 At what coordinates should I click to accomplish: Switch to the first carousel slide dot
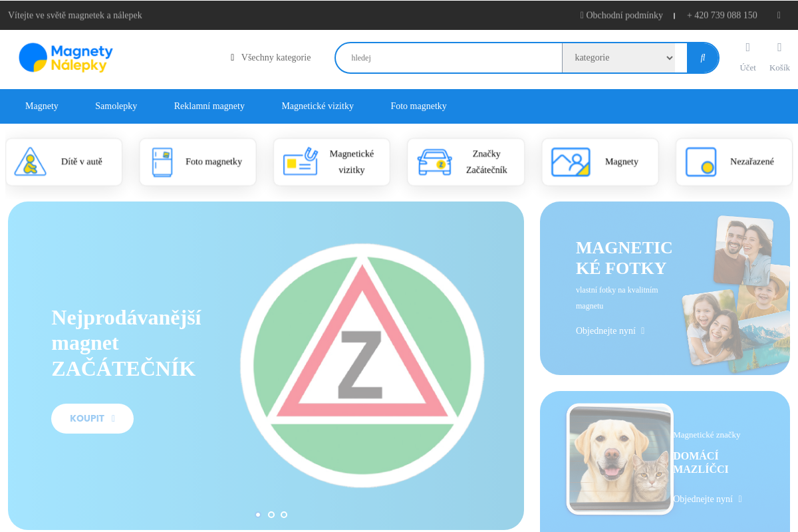click(x=258, y=515)
